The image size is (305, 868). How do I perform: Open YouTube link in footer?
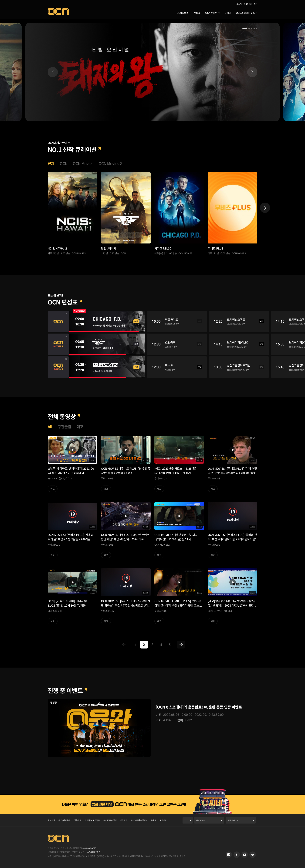coord(245,854)
